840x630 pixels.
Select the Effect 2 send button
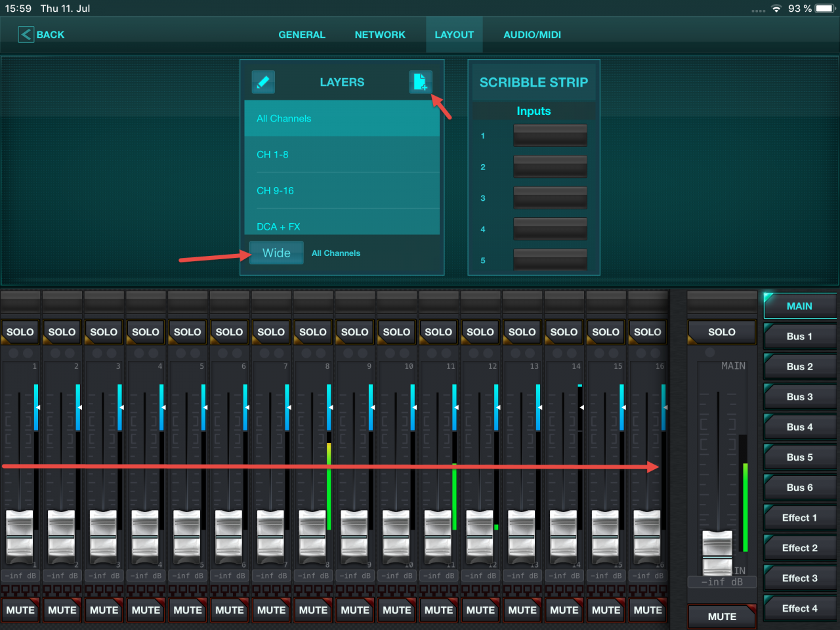(799, 548)
